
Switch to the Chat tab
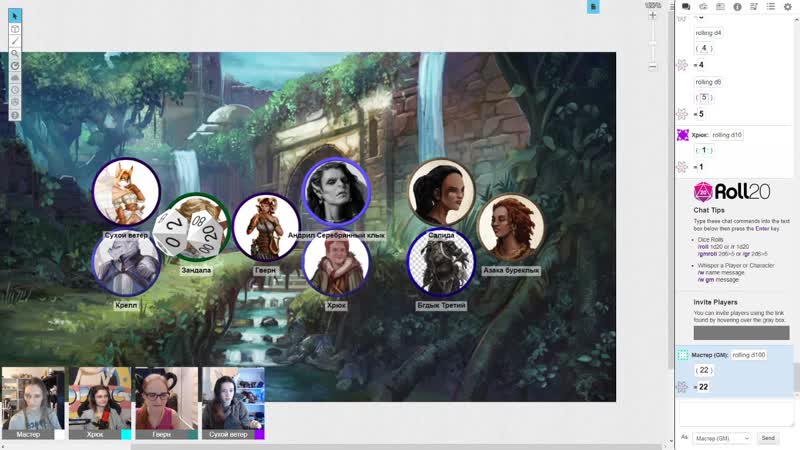[686, 7]
